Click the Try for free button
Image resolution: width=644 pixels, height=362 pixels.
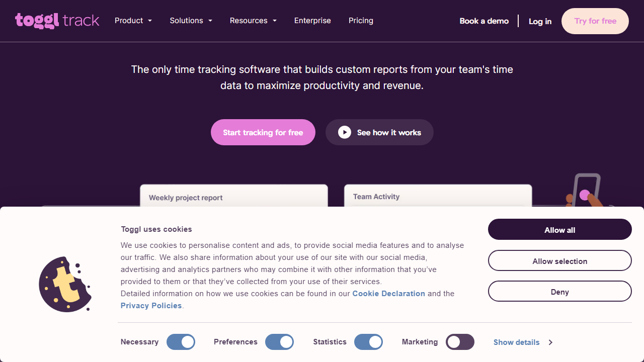click(595, 21)
